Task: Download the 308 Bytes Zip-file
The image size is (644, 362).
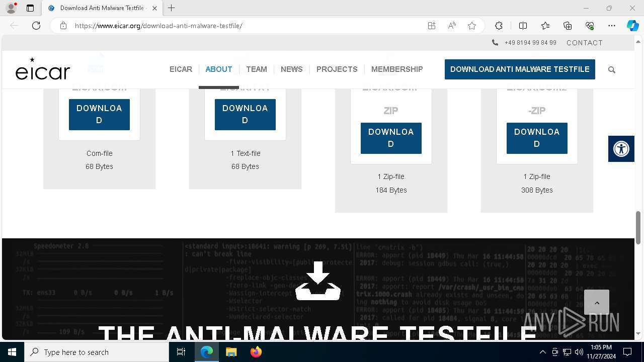Action: click(537, 138)
